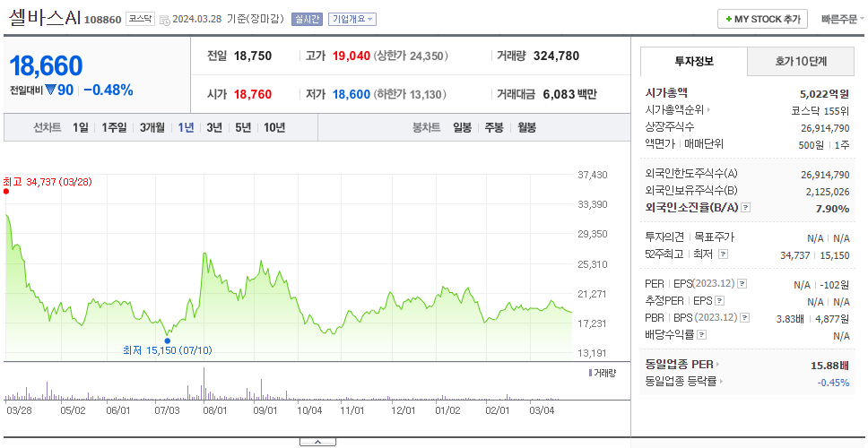Click the 최고 34,737 (03/28) label
Image resolution: width=868 pixels, height=448 pixels.
click(48, 181)
